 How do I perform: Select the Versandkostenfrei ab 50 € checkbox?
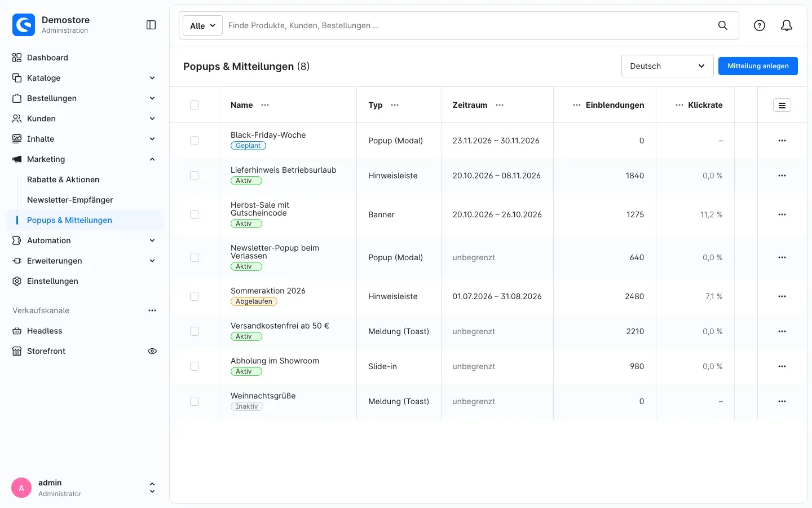(195, 331)
